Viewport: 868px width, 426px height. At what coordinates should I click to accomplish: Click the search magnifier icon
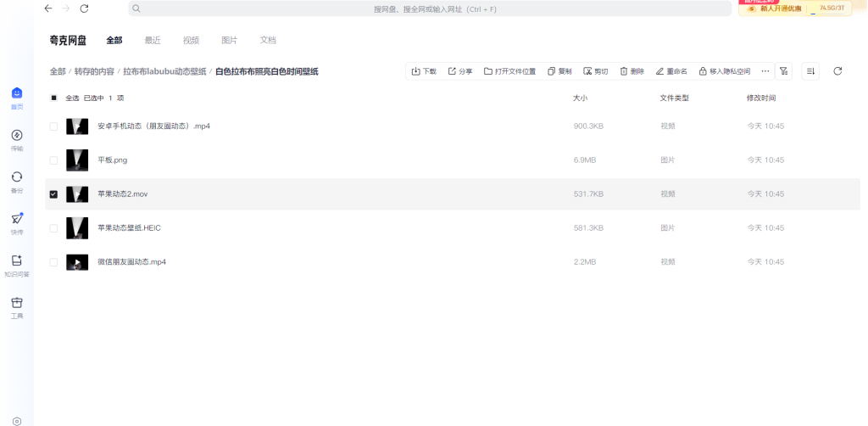point(136,8)
